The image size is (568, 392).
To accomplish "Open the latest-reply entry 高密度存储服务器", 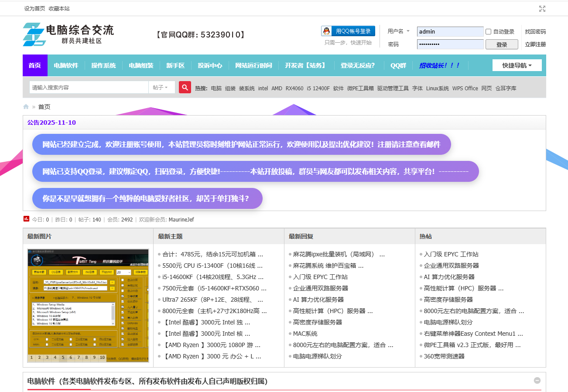I will pos(318,322).
